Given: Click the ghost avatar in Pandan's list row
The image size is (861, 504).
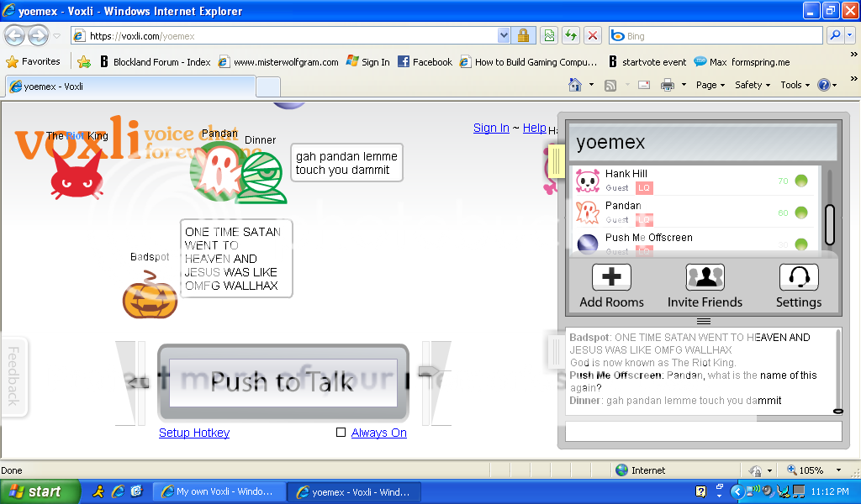Looking at the screenshot, I should coord(588,213).
